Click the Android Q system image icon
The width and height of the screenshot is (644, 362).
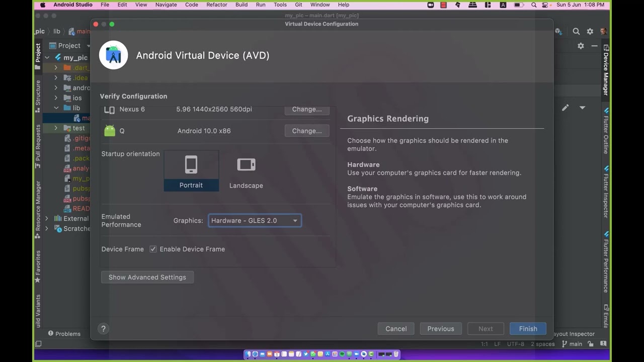(110, 131)
